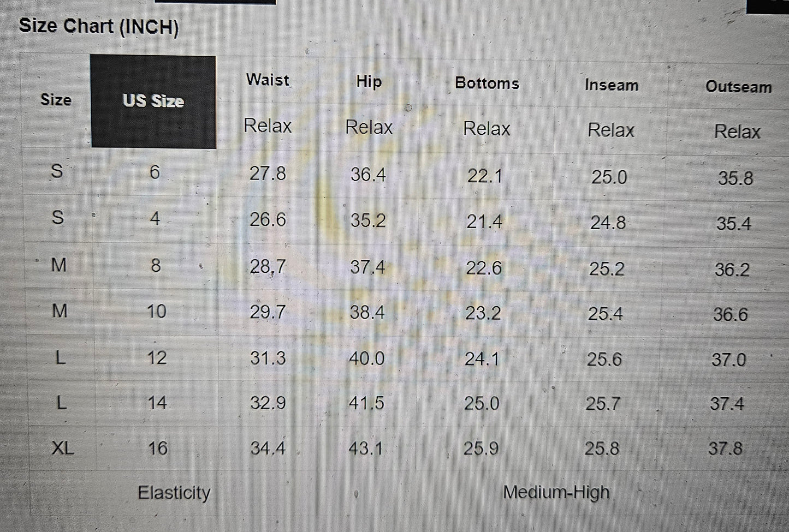This screenshot has height=532, width=789.
Task: Click the inseam value 24.8
Action: (608, 223)
